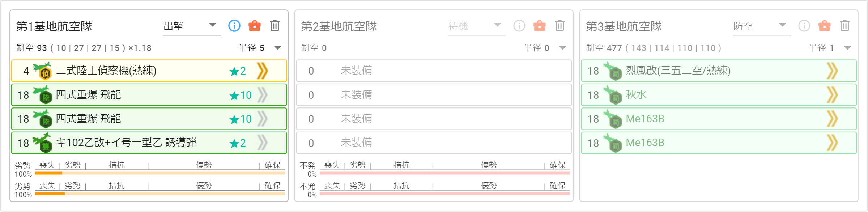Click the ★2 improvement of キ102乙改 誘導弾
Image resolution: width=868 pixels, height=212 pixels.
pyautogui.click(x=238, y=143)
